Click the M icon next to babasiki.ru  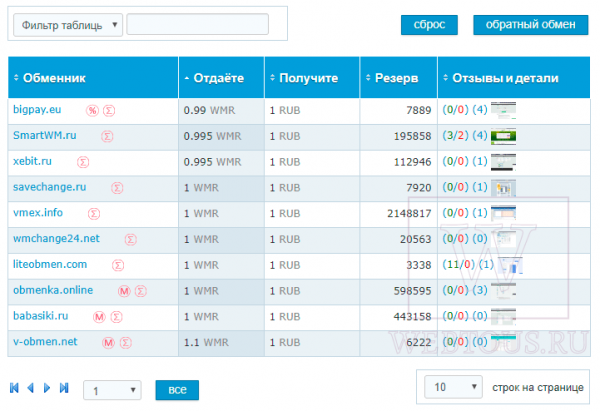tap(99, 317)
